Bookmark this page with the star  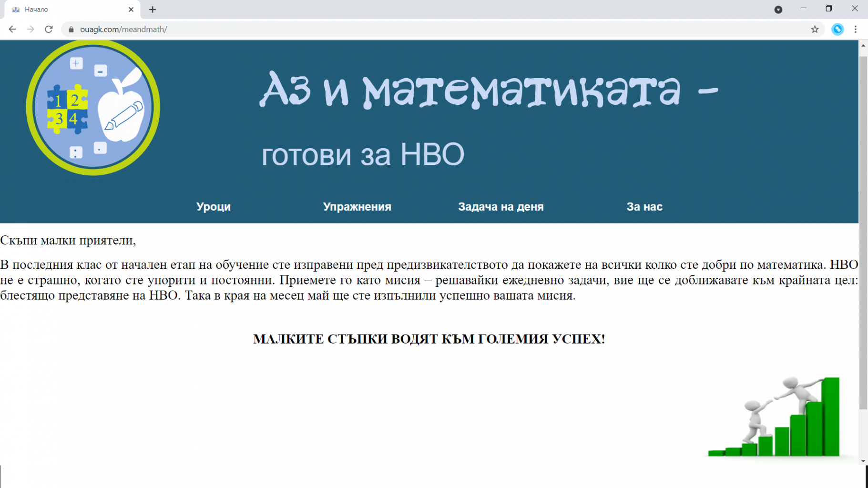coord(815,29)
